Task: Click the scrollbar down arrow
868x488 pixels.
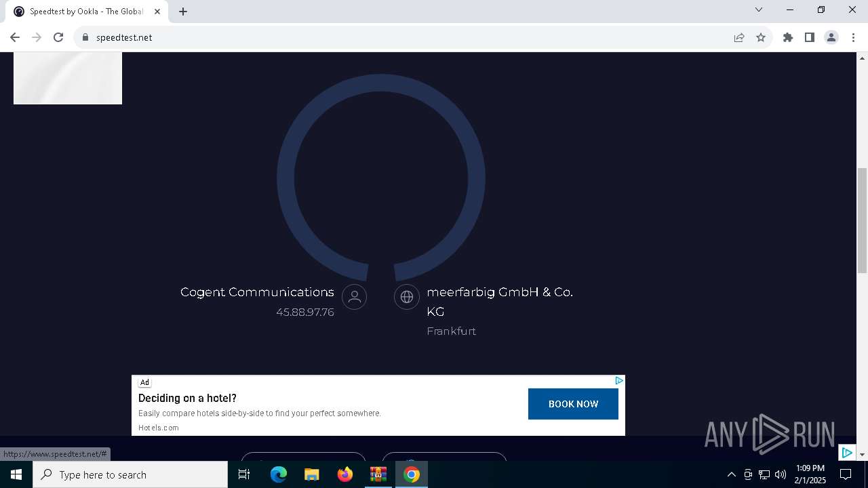Action: click(x=862, y=454)
